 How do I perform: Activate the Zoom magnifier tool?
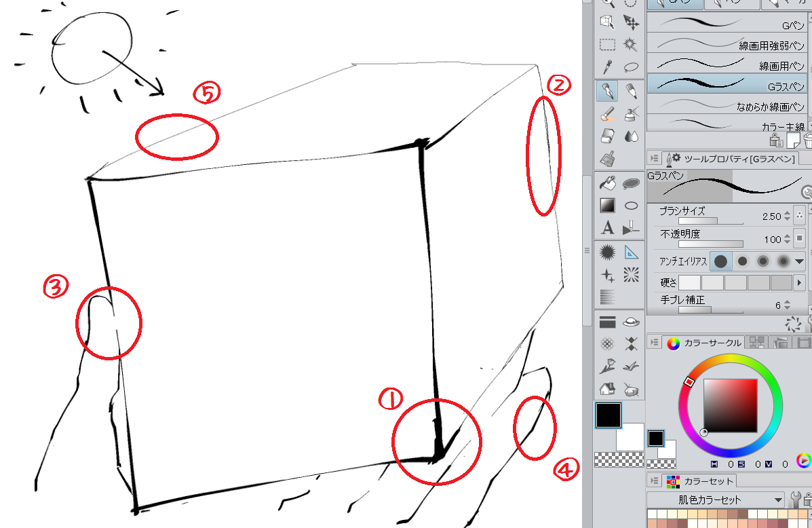pos(607,3)
